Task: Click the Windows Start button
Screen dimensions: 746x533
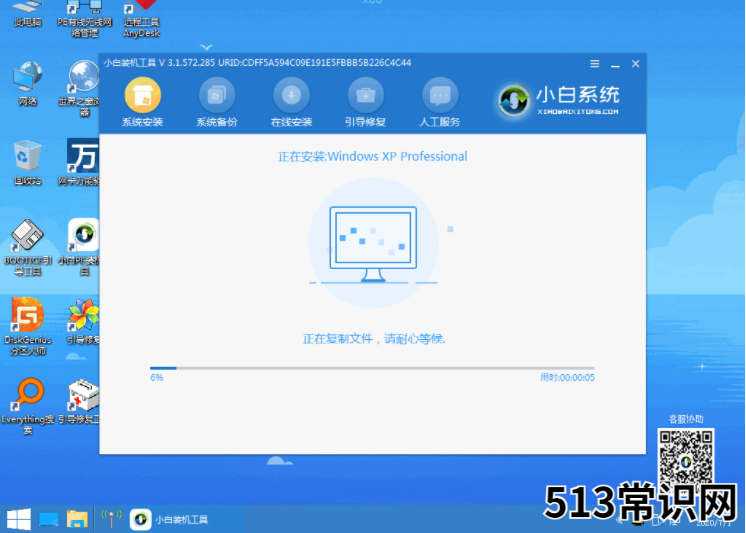Action: [19, 519]
